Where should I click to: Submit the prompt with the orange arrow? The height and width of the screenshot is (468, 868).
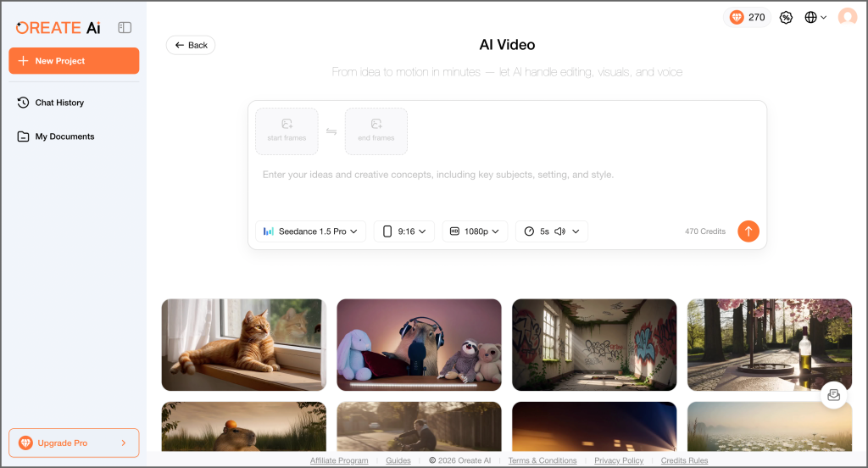tap(748, 231)
